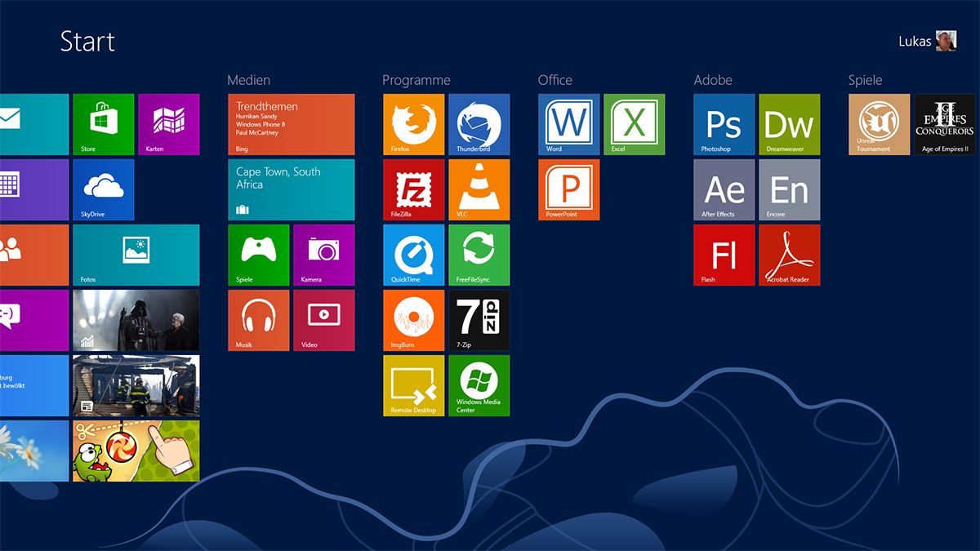Open Adobe Encore
Viewport: 980px width, 551px height.
coord(789,189)
